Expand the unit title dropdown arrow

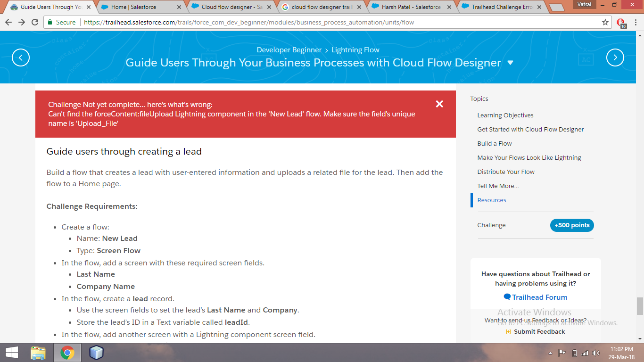[x=510, y=63]
